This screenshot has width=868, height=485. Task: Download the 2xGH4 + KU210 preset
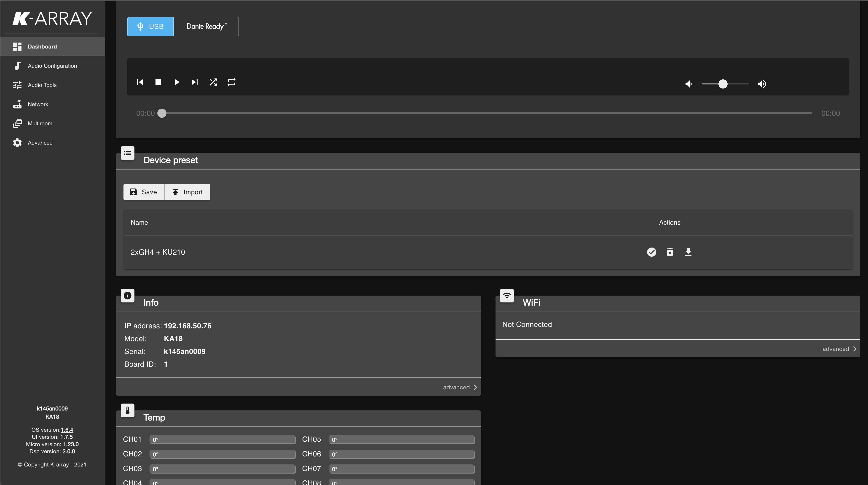pos(688,252)
